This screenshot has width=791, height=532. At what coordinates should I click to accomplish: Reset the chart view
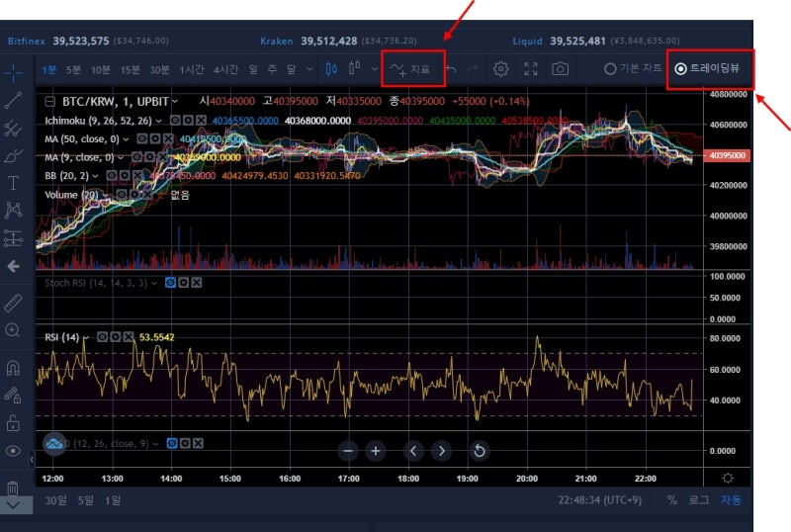(x=480, y=451)
